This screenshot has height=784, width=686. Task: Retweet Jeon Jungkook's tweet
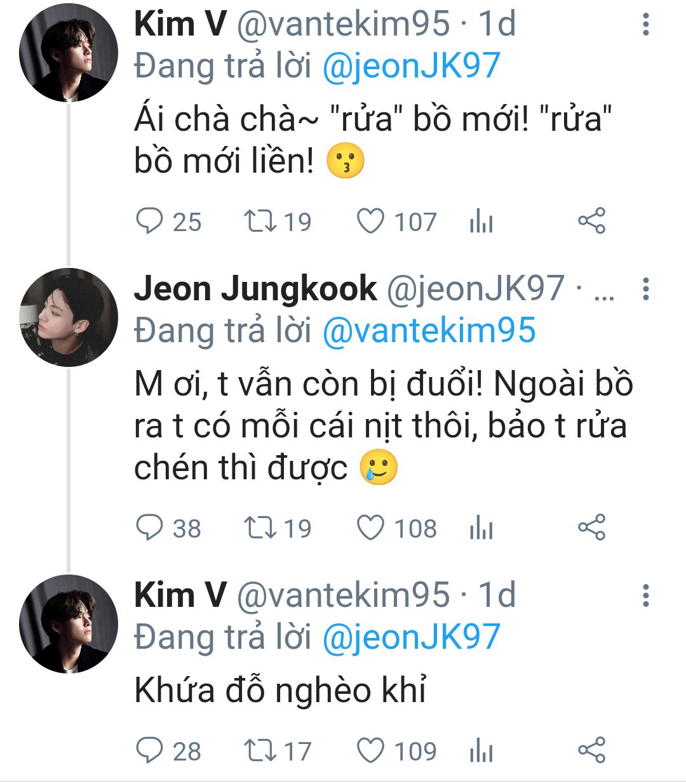pyautogui.click(x=260, y=528)
